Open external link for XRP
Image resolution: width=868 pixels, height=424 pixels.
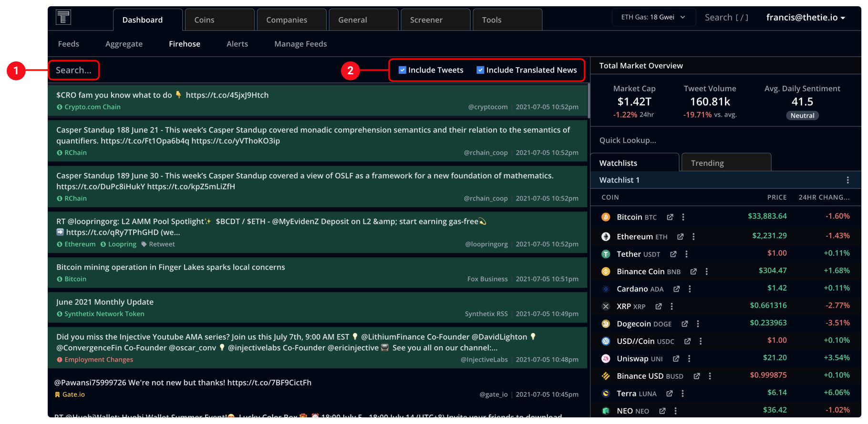point(658,306)
